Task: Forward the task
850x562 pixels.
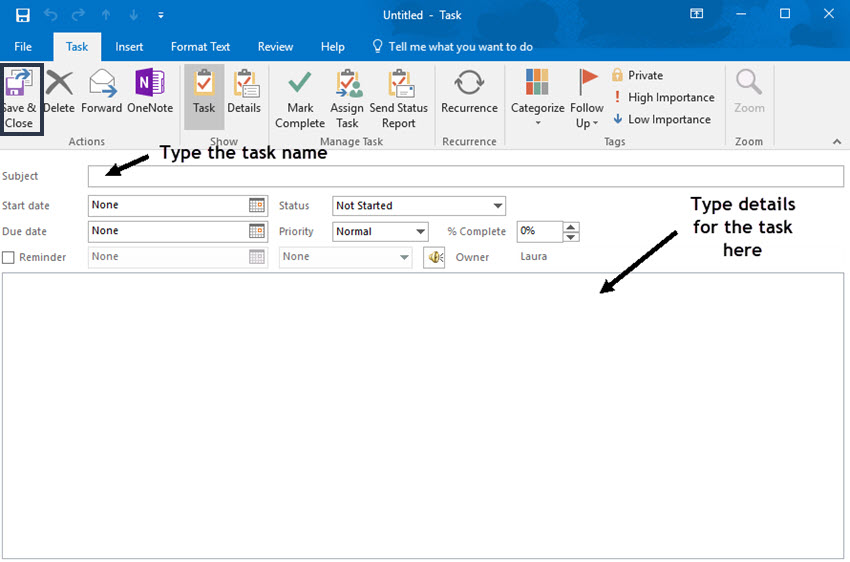Action: (101, 92)
